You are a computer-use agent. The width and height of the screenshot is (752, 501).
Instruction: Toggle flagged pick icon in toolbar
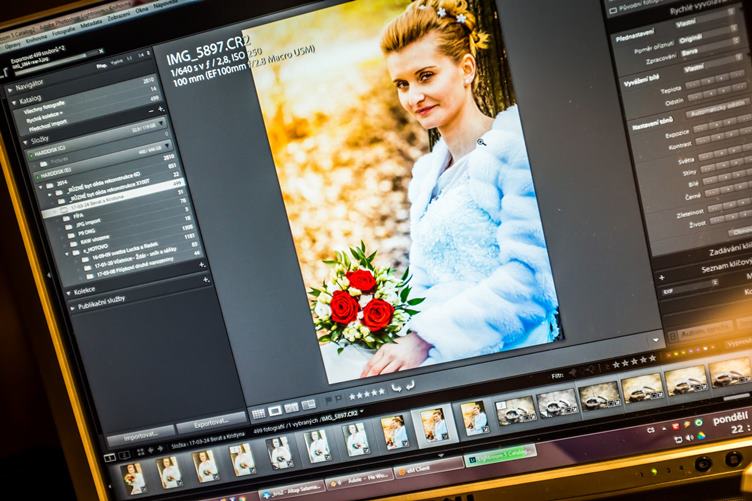click(329, 399)
